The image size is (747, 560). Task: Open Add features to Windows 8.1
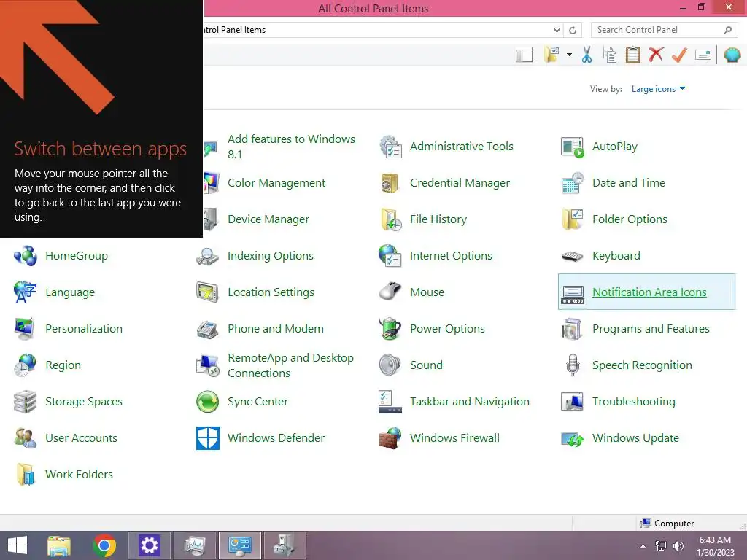tap(291, 147)
